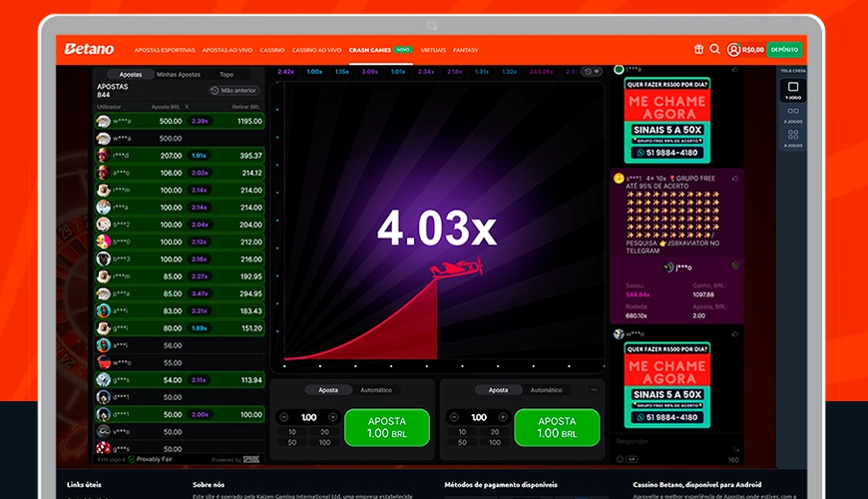
Task: Switch first bet panel to Automático mode
Action: point(376,390)
